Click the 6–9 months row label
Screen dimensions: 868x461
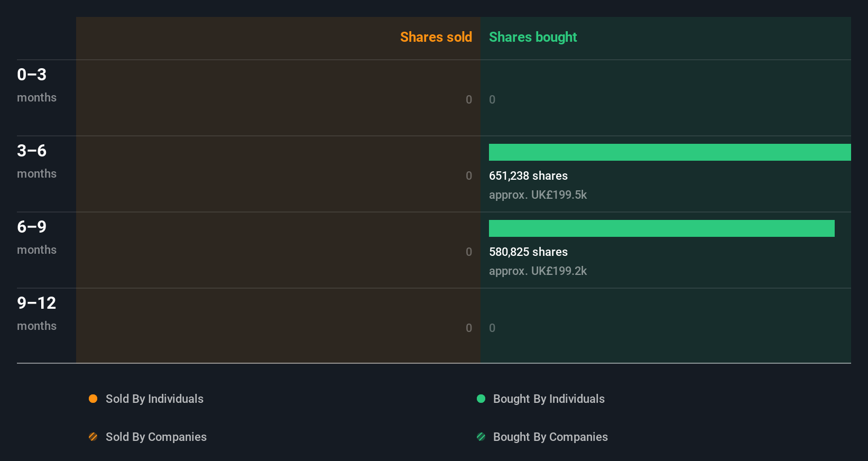(37, 237)
